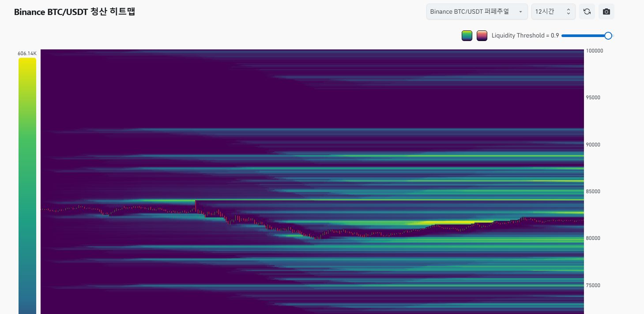Screen dimensions: 644x314
Task: Open the 12시간 time range selector
Action: (553, 12)
